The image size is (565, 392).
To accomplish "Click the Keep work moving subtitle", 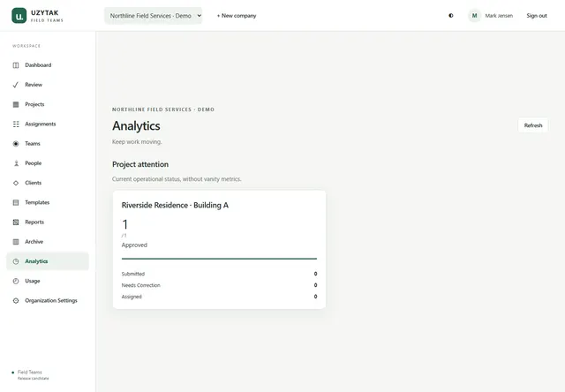I will [137, 142].
